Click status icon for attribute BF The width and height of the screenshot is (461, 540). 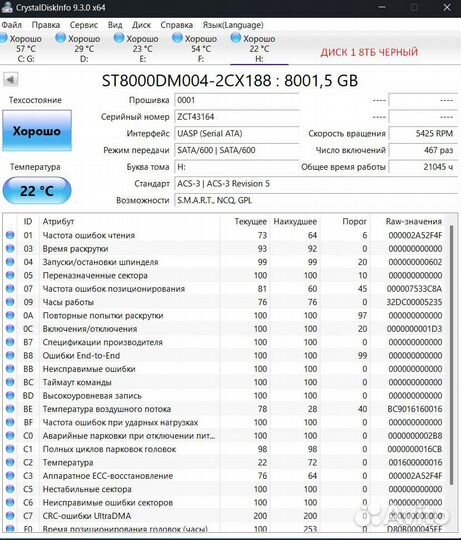(10, 422)
